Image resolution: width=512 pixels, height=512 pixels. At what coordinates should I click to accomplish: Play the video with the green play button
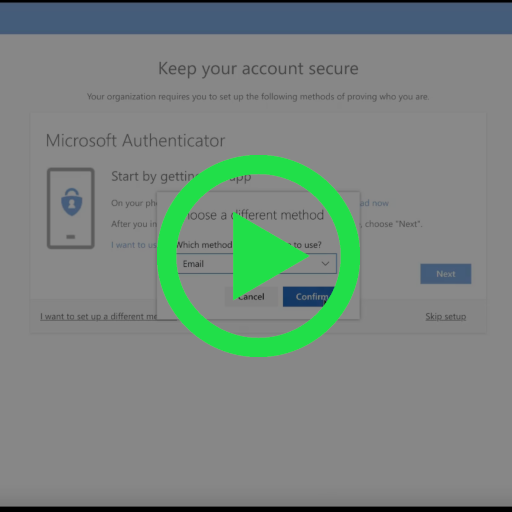[x=258, y=256]
